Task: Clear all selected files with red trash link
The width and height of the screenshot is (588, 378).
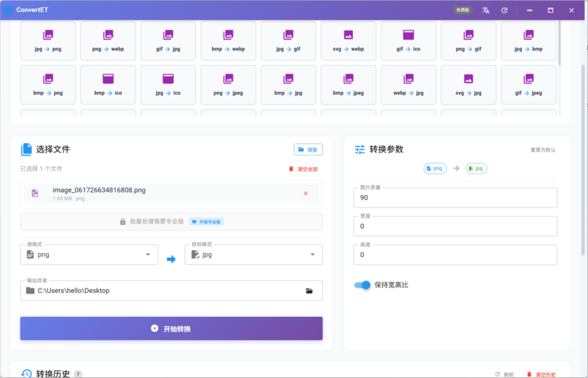Action: [303, 169]
